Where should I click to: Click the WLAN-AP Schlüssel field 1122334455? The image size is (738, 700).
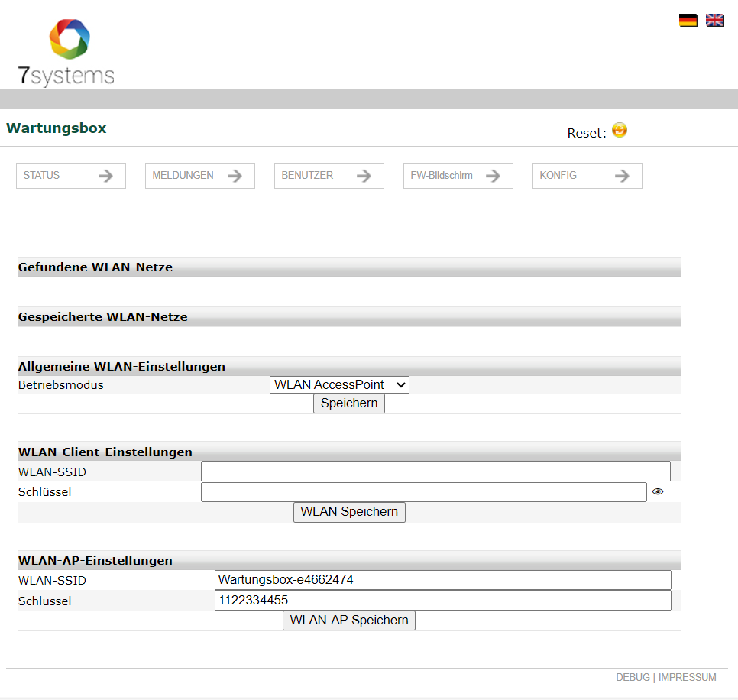443,600
